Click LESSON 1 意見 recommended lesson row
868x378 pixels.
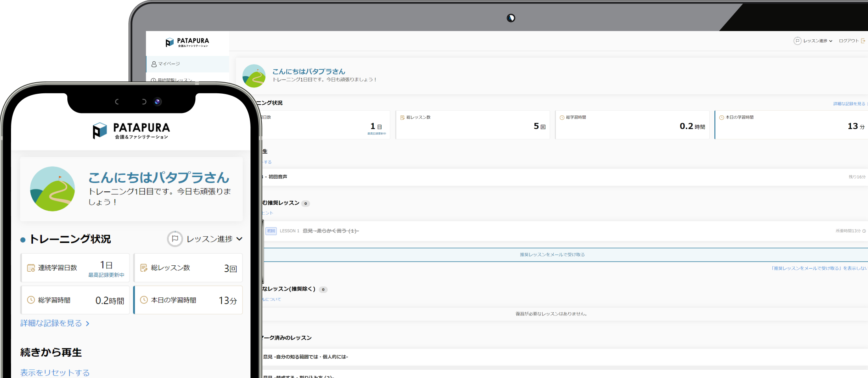[x=565, y=231]
